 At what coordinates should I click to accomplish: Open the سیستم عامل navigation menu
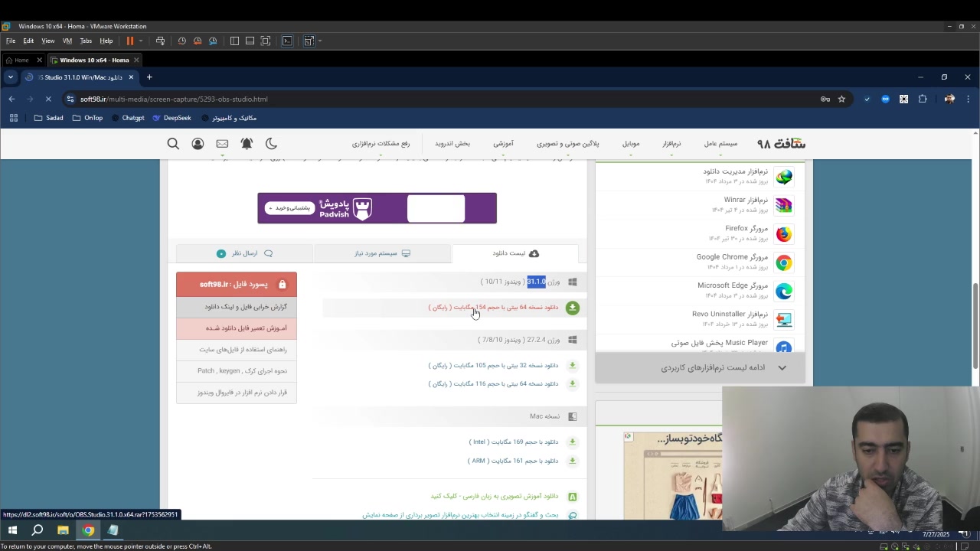point(720,144)
